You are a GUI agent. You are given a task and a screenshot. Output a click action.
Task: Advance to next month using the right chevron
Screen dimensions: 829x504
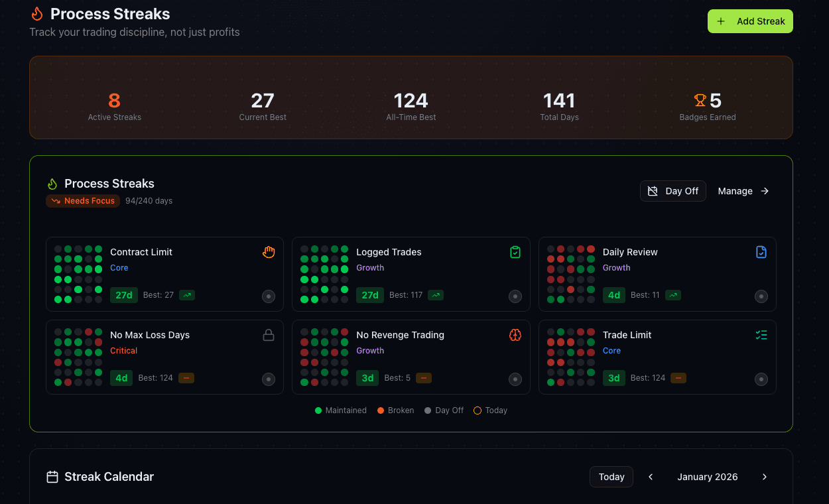point(765,476)
